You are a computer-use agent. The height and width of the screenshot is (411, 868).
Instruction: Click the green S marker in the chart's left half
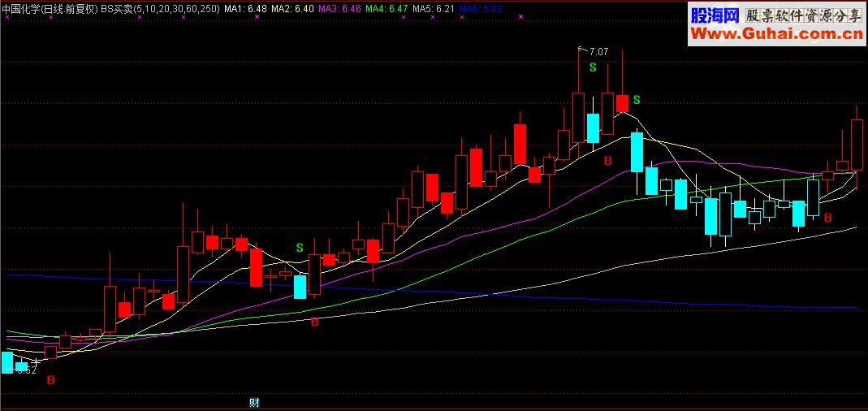coord(300,247)
